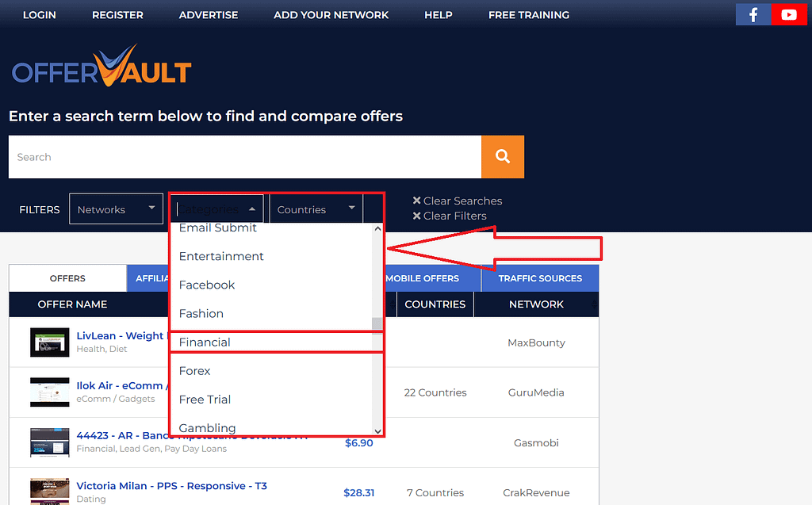
Task: Select Facebook category option
Action: pyautogui.click(x=207, y=285)
